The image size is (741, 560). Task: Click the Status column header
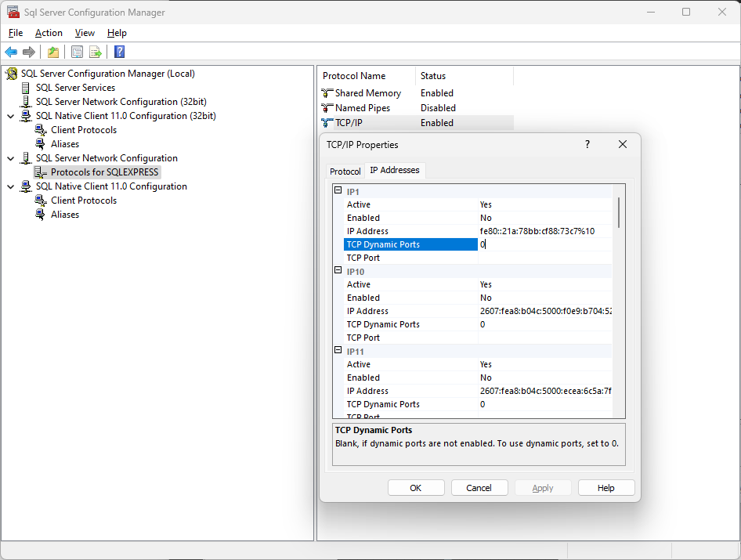[464, 76]
